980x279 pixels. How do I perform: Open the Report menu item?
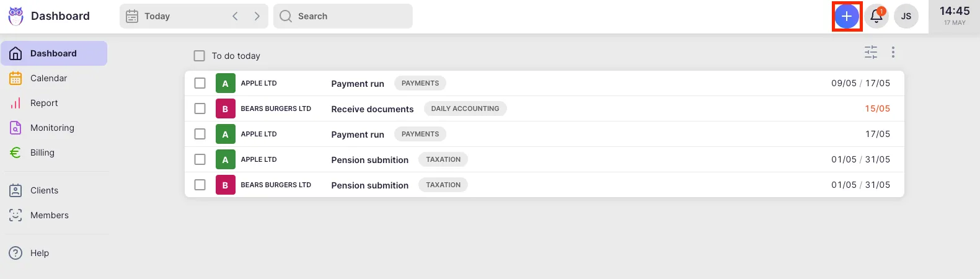54,103
